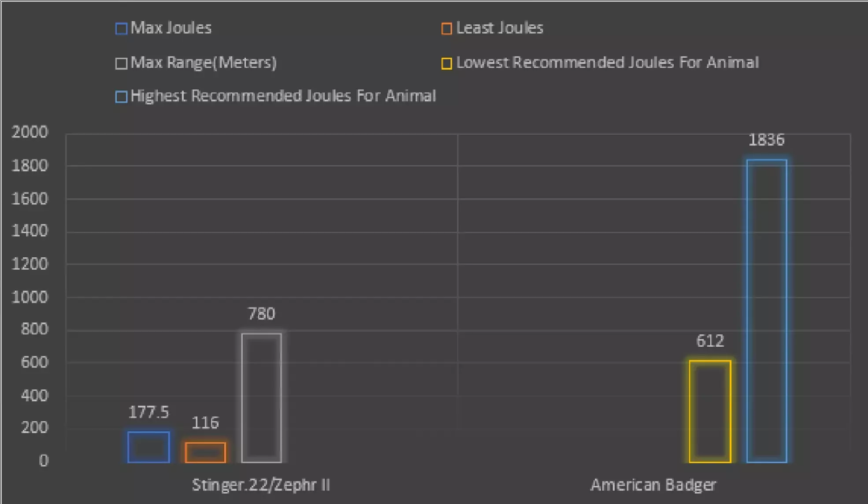Select the Max Range(Meters) legend entry text
This screenshot has height=504, width=868.
pyautogui.click(x=204, y=63)
